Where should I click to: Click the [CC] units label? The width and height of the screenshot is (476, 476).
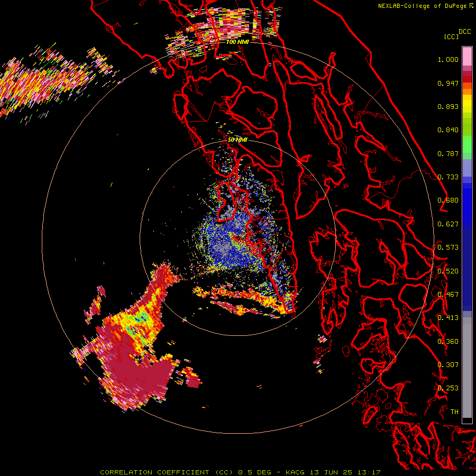[451, 36]
